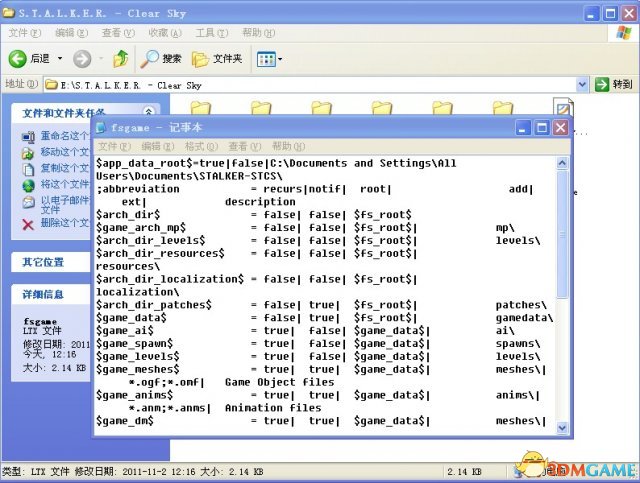Click the Windows flag logo in Explorer

click(624, 33)
